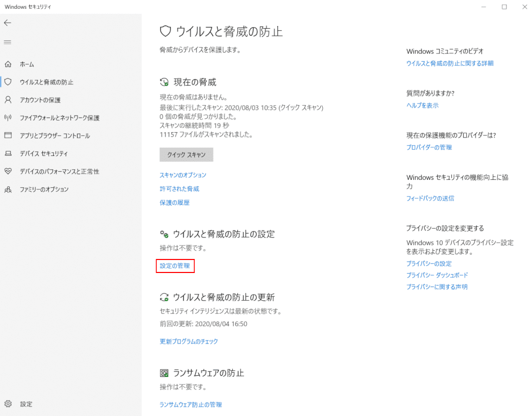The width and height of the screenshot is (532, 416).
Task: Click プライバシーに関する声明 link
Action: pyautogui.click(x=437, y=287)
